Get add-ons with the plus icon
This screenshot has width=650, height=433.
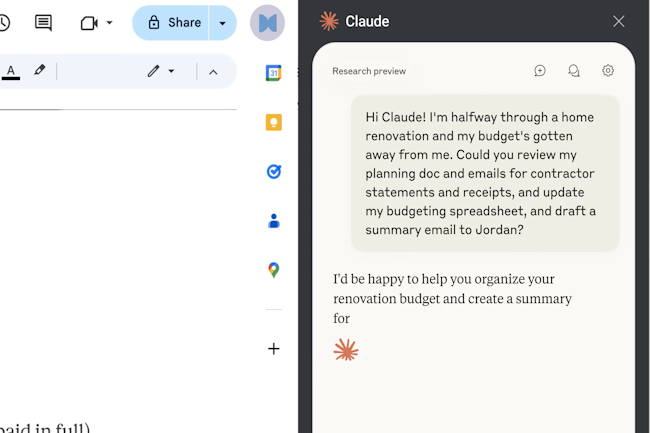tap(274, 348)
